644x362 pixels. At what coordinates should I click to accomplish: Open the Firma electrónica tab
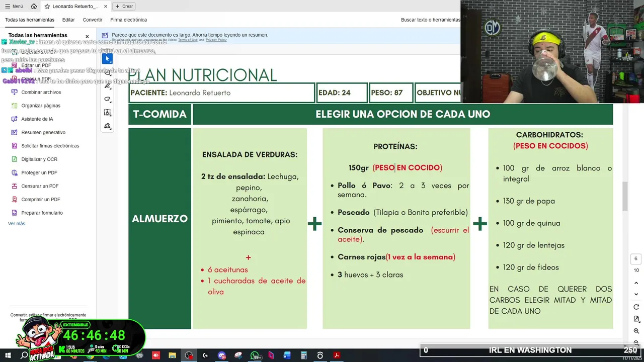click(x=129, y=20)
